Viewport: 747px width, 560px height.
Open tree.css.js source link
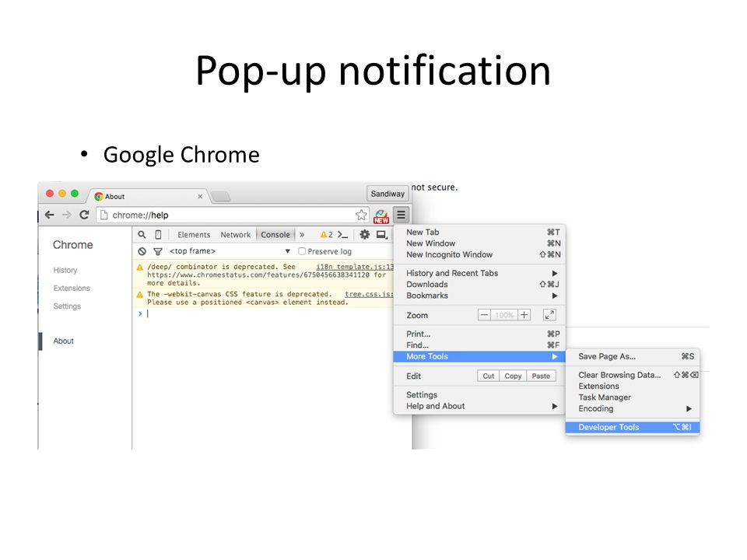pyautogui.click(x=369, y=294)
